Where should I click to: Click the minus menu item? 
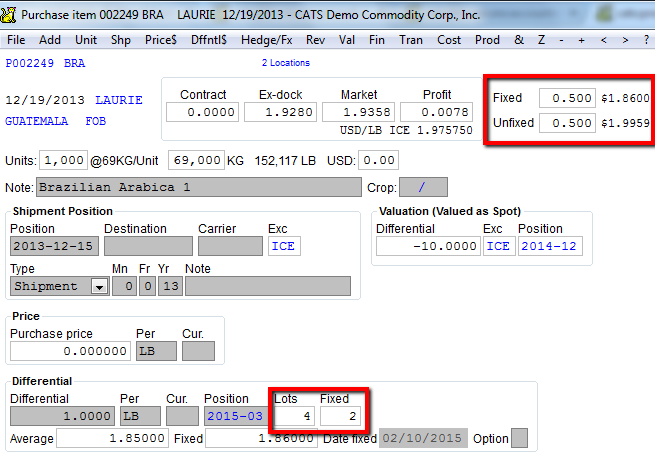pyautogui.click(x=561, y=40)
